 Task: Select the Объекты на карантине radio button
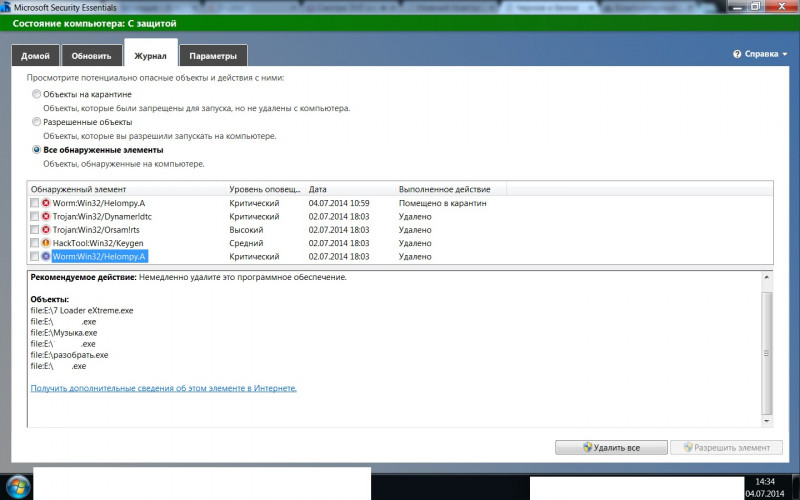click(36, 94)
